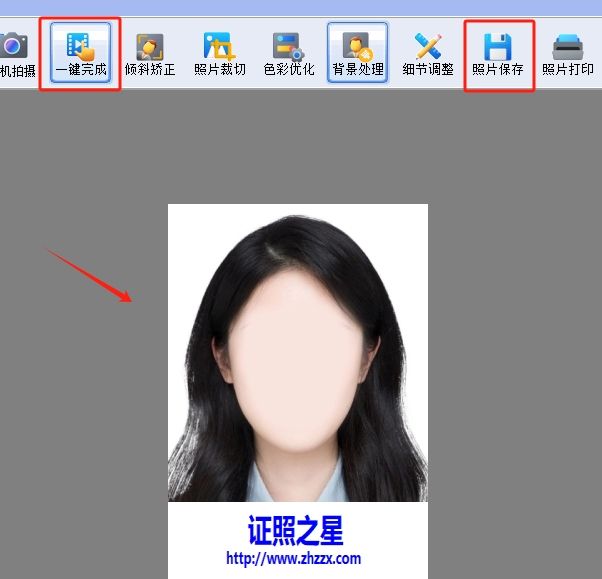The width and height of the screenshot is (602, 579).
Task: Open the 细节调整 detail adjustment tool
Action: click(x=428, y=54)
